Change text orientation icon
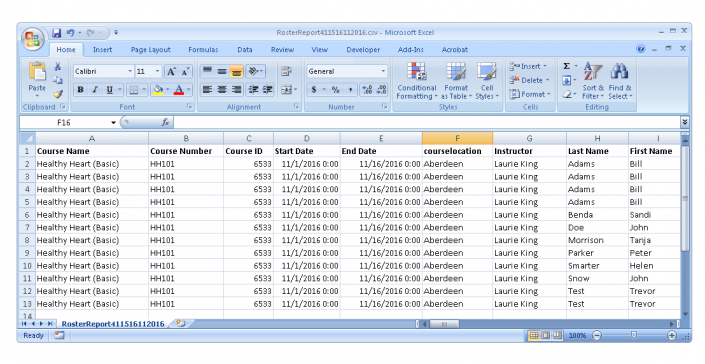Viewport: 705px width, 364px height. point(254,71)
